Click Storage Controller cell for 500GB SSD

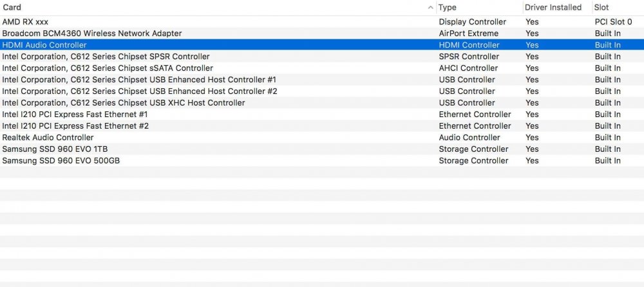click(x=473, y=160)
